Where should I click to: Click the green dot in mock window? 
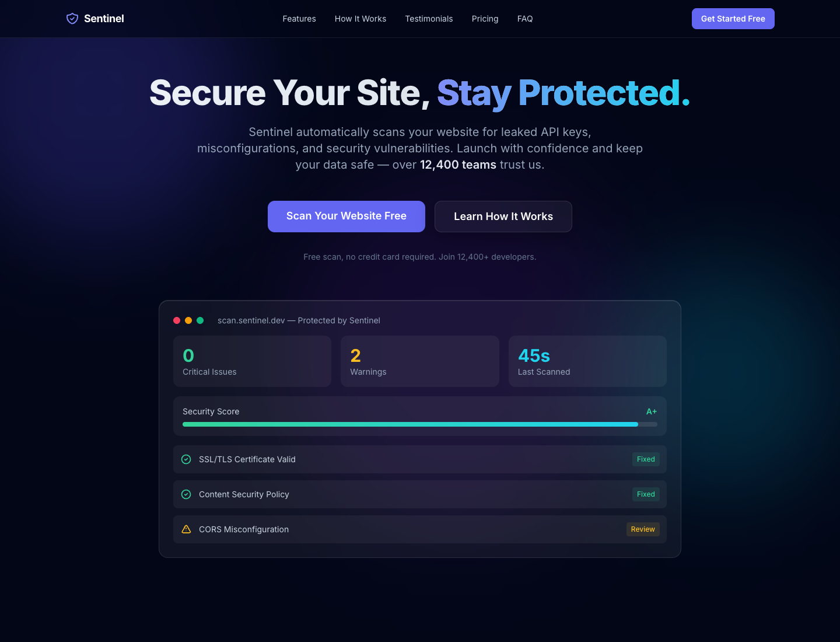[200, 320]
